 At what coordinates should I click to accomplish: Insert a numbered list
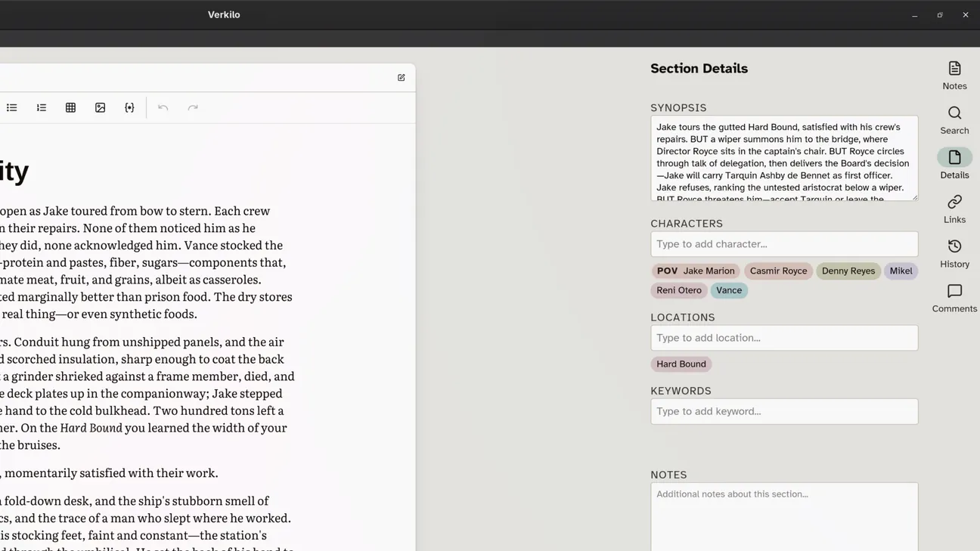click(x=42, y=108)
